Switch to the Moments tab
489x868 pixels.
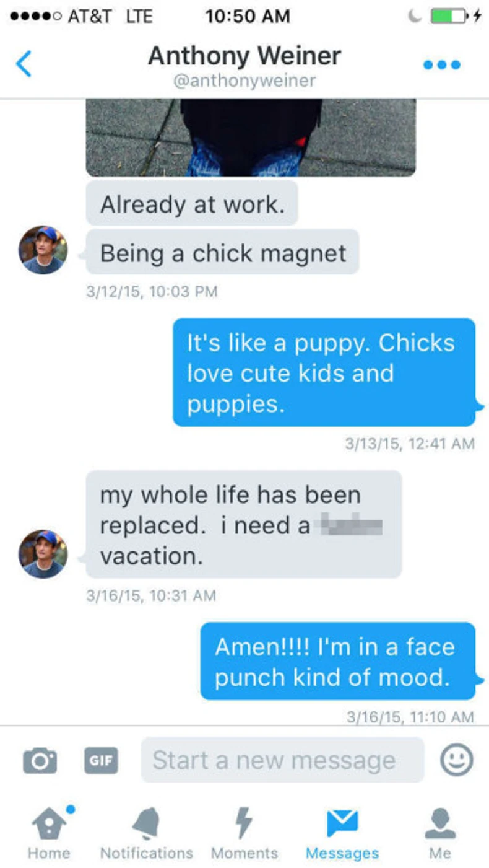click(x=244, y=833)
